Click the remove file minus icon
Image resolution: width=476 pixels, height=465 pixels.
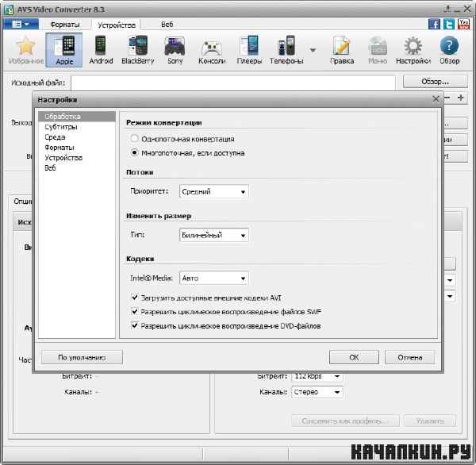pos(447,98)
